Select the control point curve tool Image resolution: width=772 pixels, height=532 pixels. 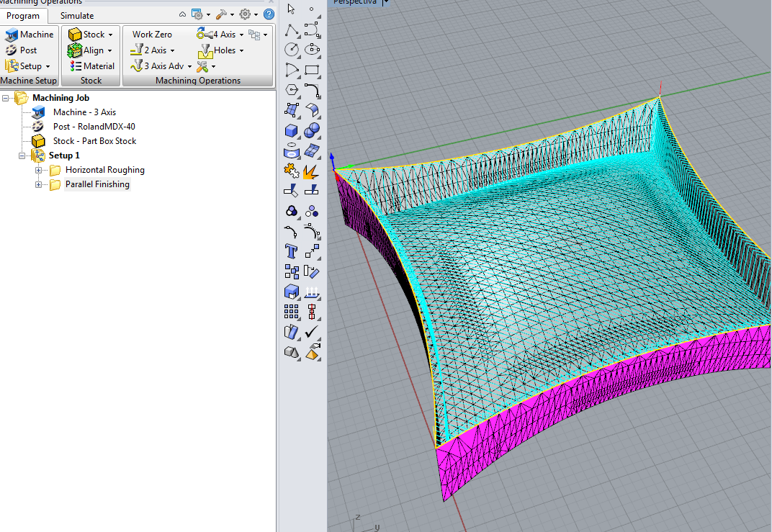click(x=312, y=30)
